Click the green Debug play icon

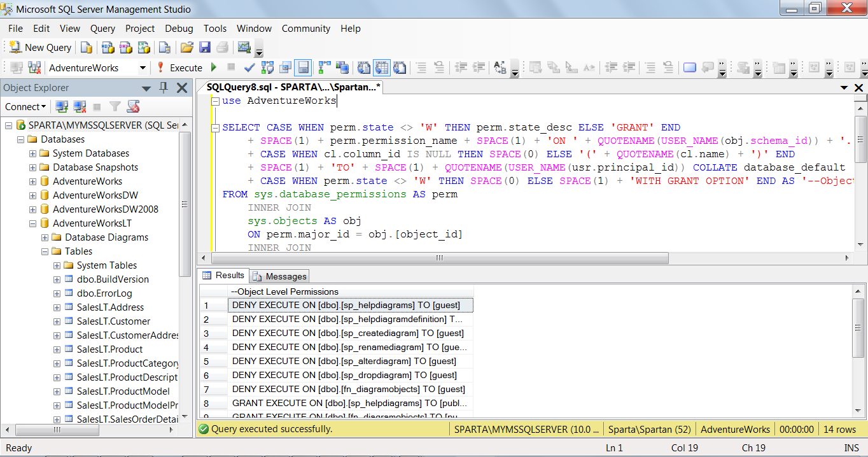click(x=214, y=67)
